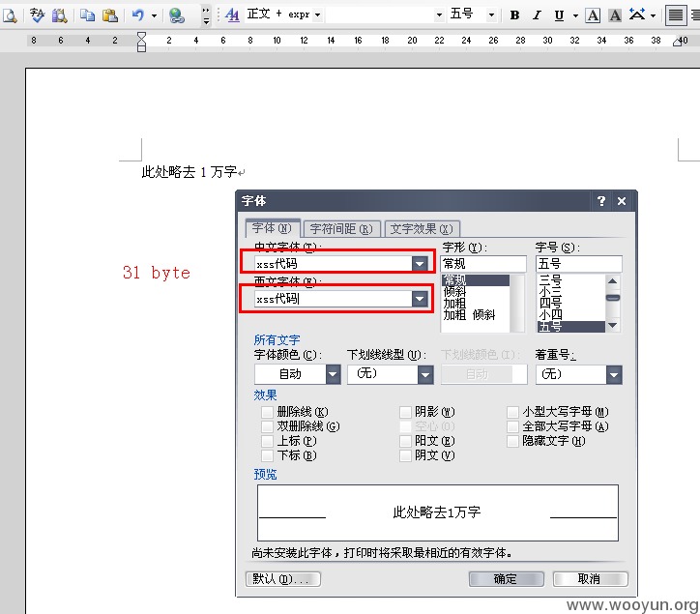This screenshot has height=614, width=700.
Task: Switch to the 字符间距 tab
Action: click(341, 229)
